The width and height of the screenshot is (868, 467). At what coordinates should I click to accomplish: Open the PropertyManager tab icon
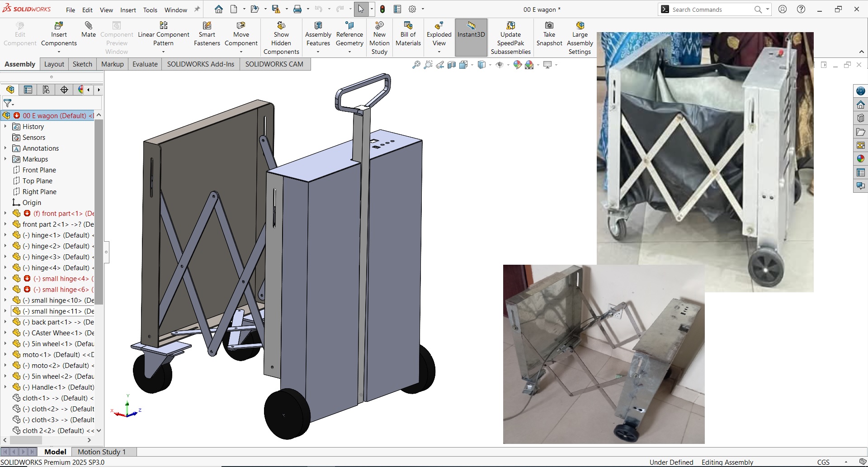[28, 90]
